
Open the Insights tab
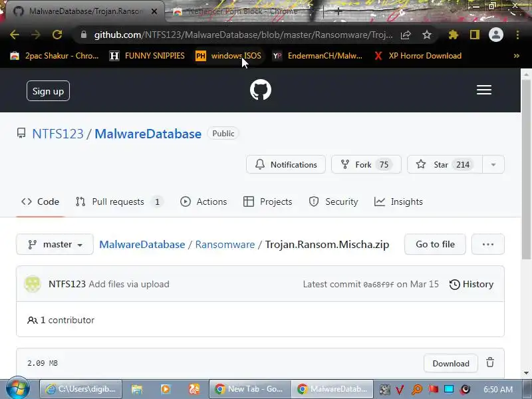(x=398, y=201)
